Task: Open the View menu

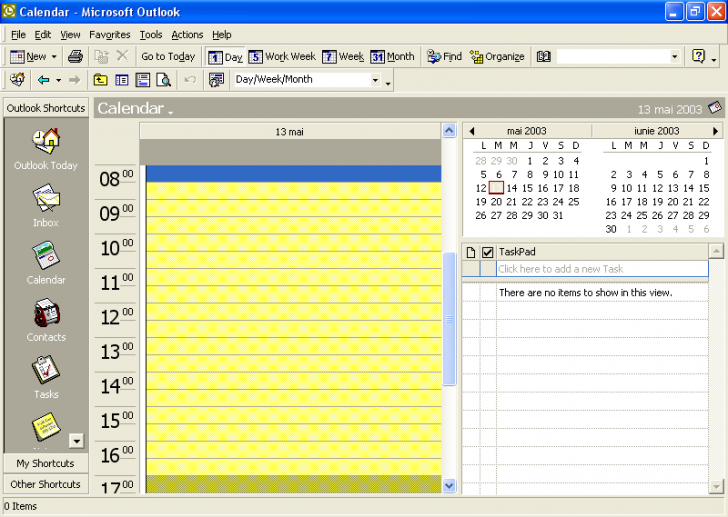Action: tap(70, 35)
